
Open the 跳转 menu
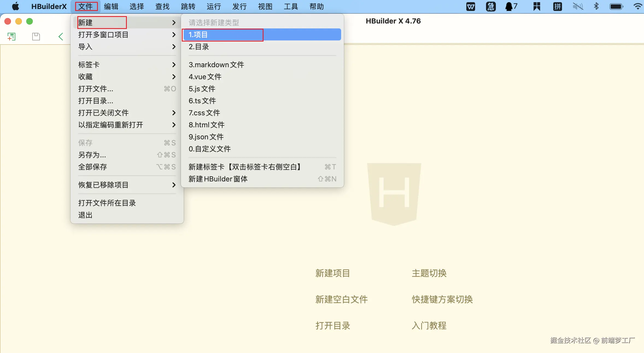(x=188, y=6)
